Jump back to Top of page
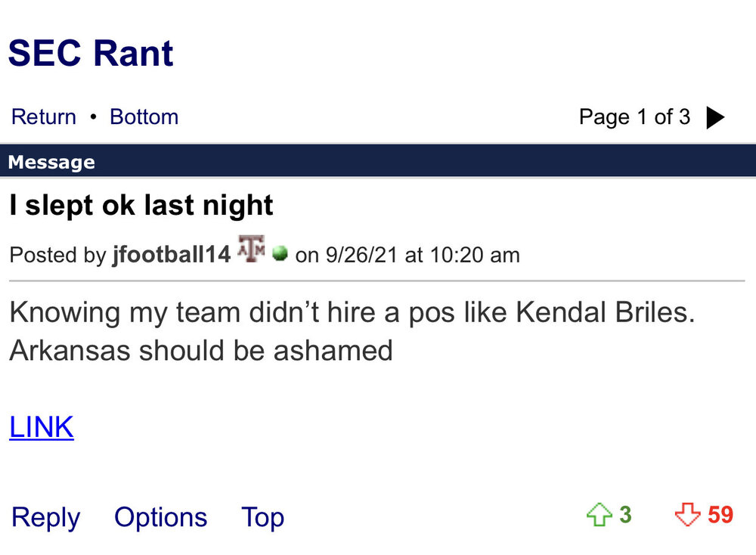This screenshot has height=555, width=756. pyautogui.click(x=262, y=517)
